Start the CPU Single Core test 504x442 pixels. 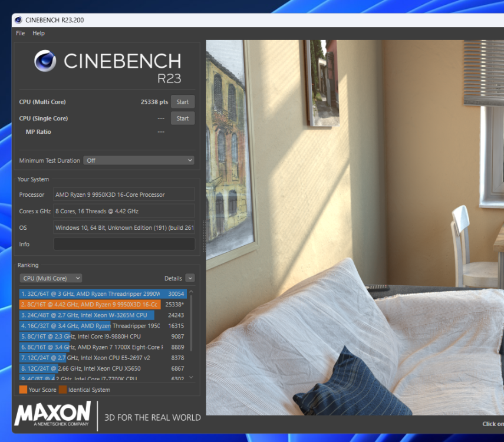pos(183,118)
